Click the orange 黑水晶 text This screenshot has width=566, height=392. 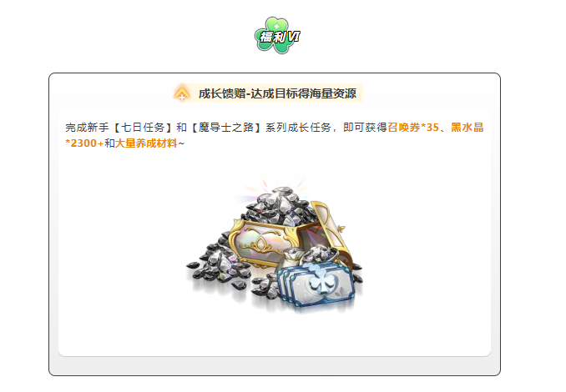[x=467, y=128]
